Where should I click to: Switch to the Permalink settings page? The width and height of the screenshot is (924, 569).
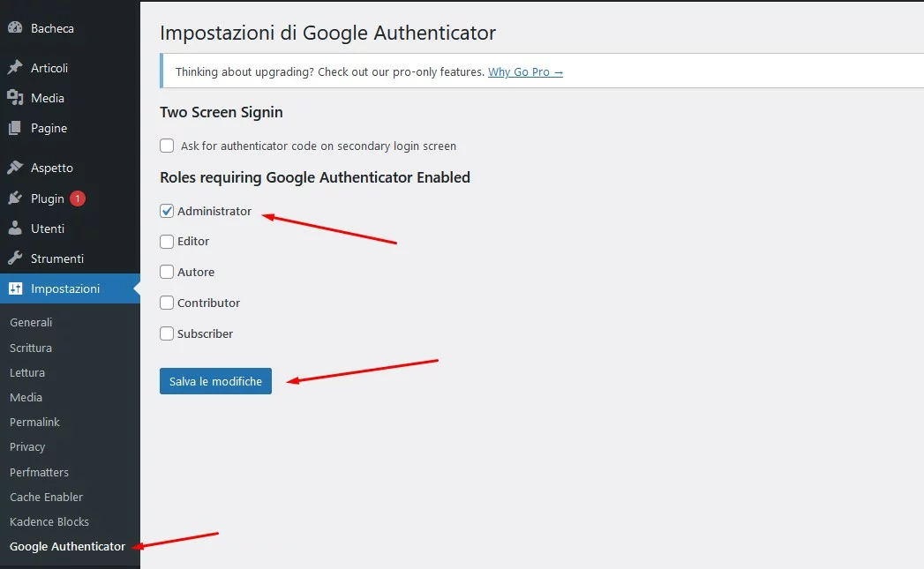pyautogui.click(x=34, y=422)
